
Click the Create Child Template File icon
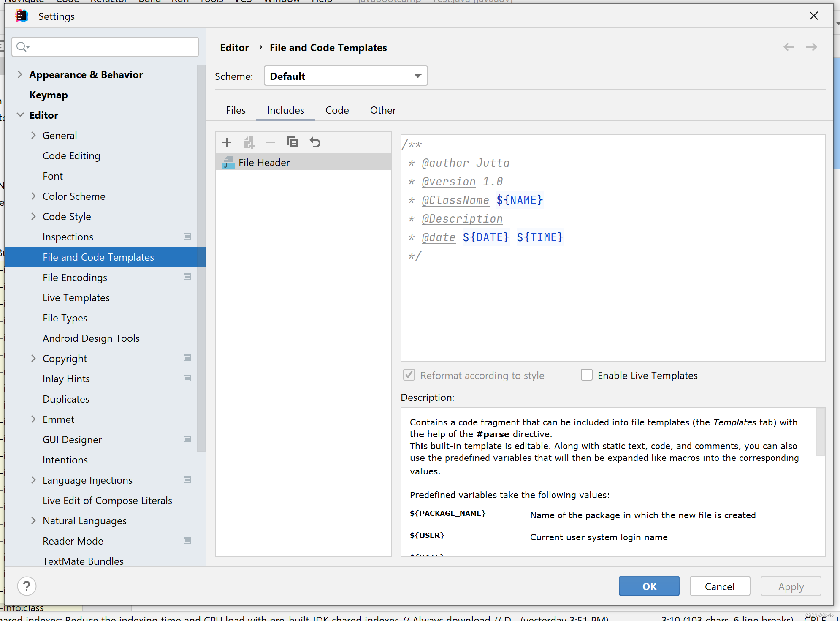[249, 142]
